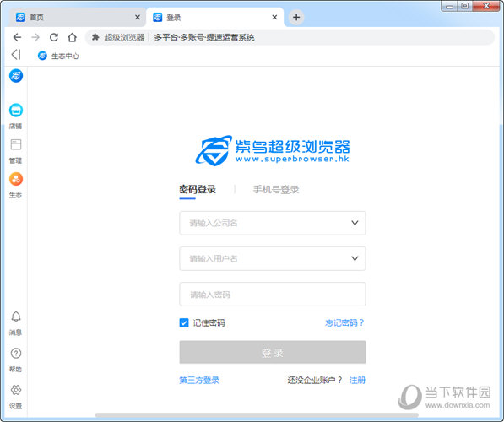The height and width of the screenshot is (422, 504).
Task: Toggle the 记住密码 checkbox
Action: point(184,322)
